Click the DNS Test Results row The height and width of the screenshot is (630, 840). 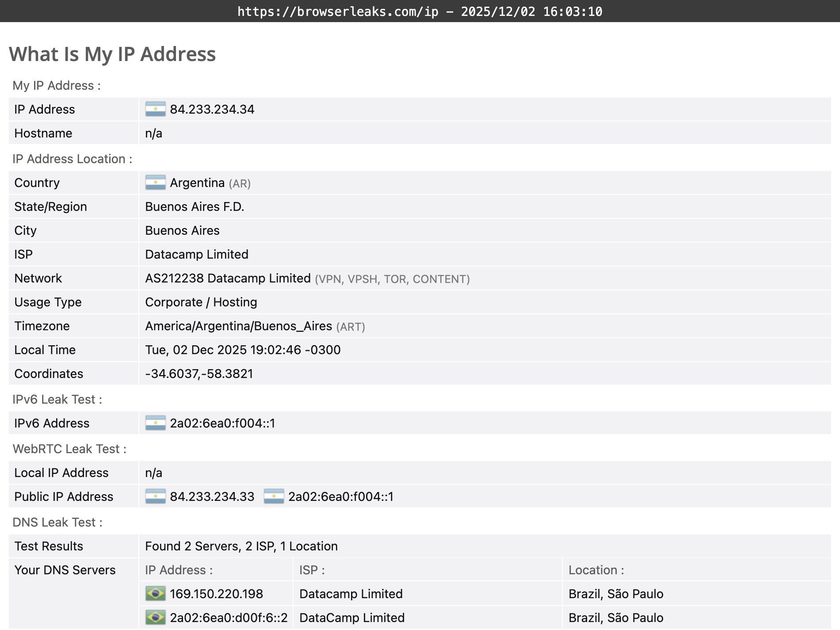click(241, 546)
